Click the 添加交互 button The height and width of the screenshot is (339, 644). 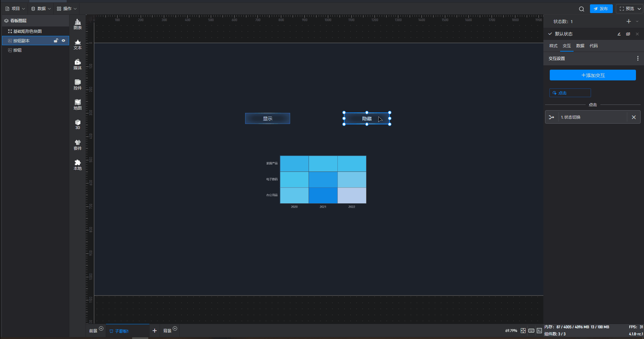(593, 75)
